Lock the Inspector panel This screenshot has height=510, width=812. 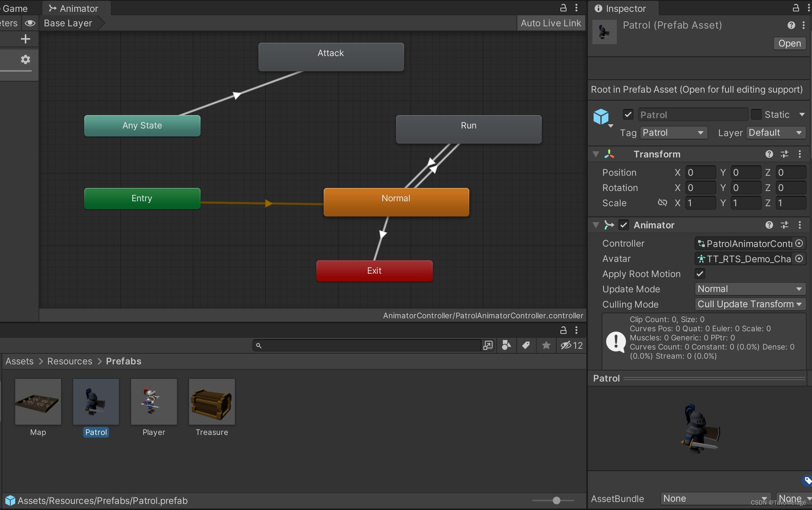796,8
